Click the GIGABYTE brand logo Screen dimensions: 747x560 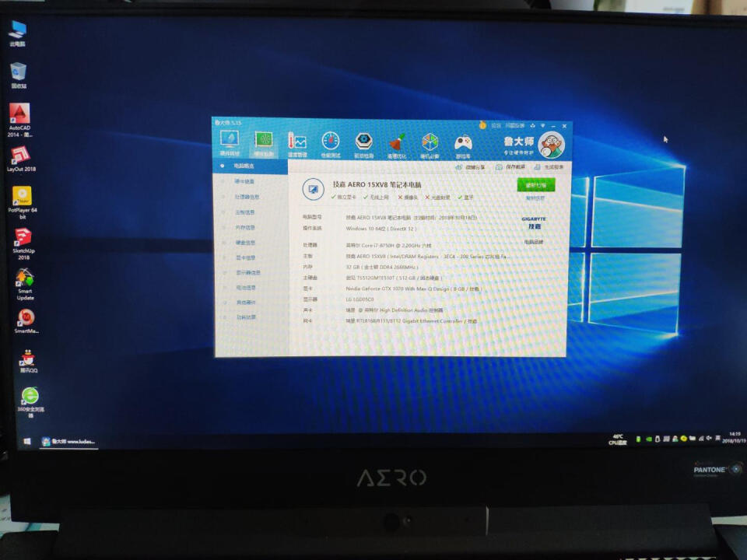point(534,223)
